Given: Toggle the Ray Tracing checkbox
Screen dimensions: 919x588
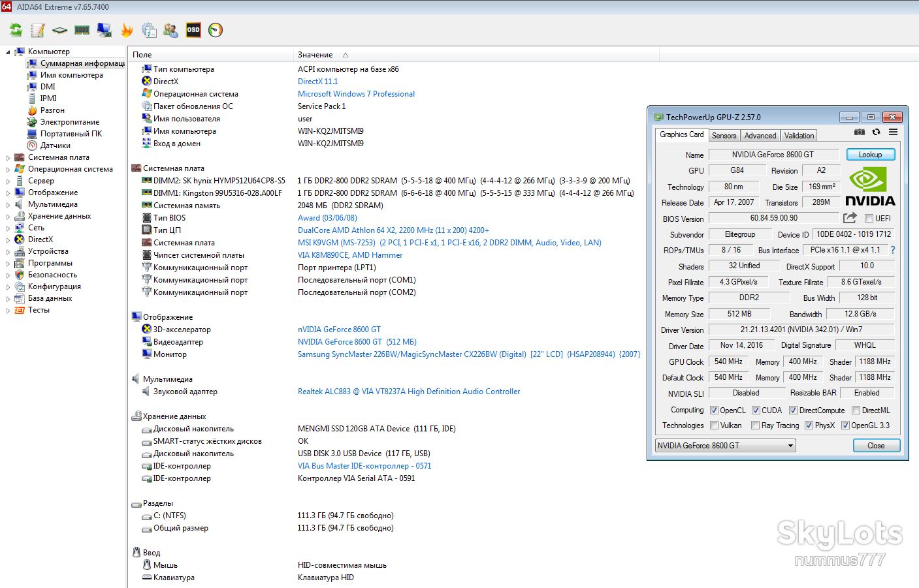Looking at the screenshot, I should [x=756, y=426].
